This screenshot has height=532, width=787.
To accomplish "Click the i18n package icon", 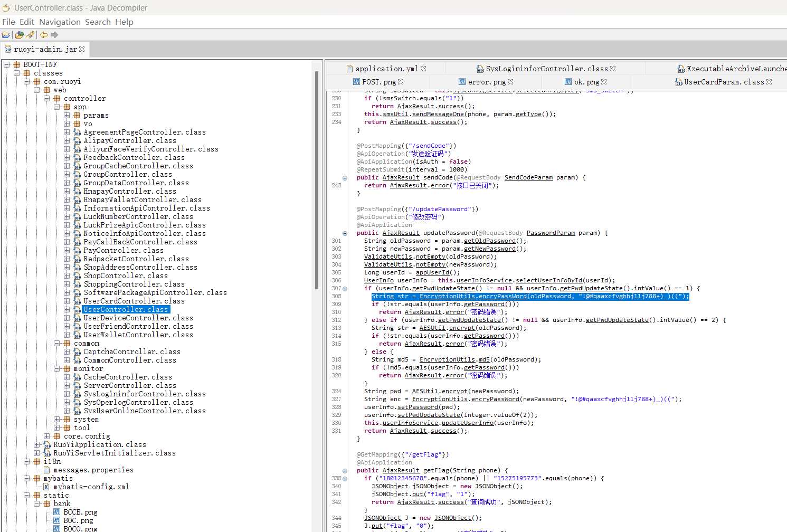I will [x=37, y=462].
